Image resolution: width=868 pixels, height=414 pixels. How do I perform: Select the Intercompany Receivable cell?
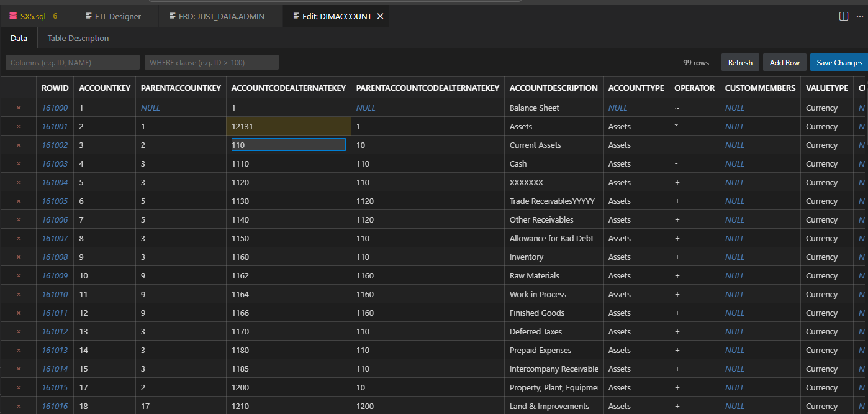click(554, 369)
